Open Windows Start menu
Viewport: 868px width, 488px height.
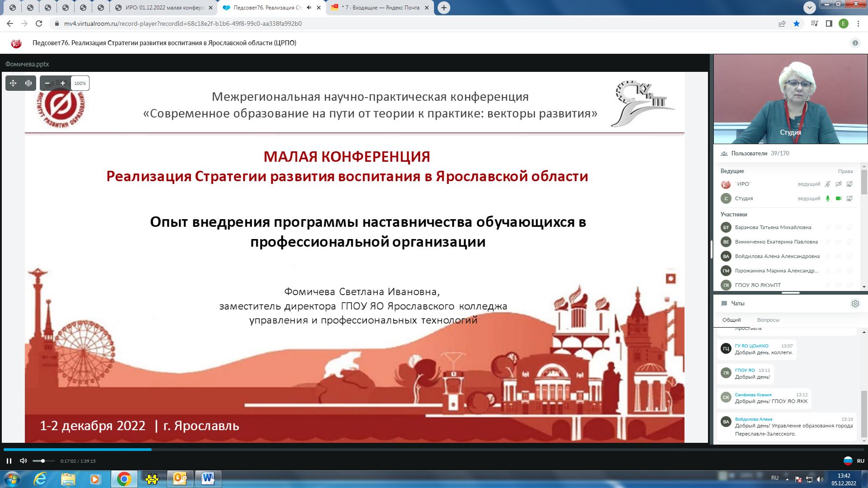click(12, 479)
